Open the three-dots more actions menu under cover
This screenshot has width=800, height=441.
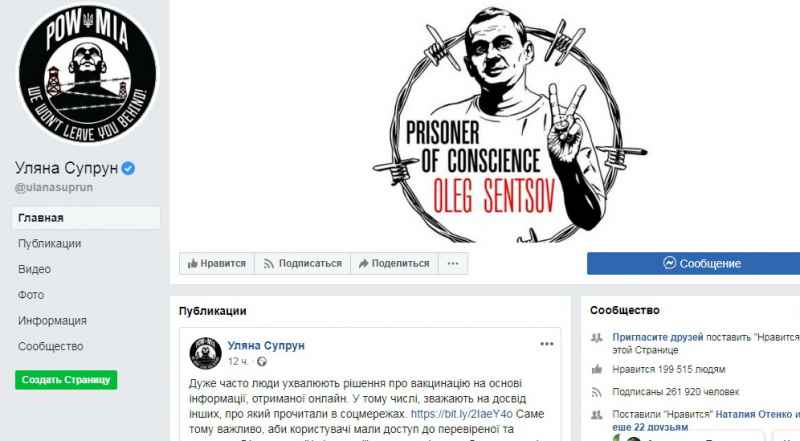coord(453,263)
